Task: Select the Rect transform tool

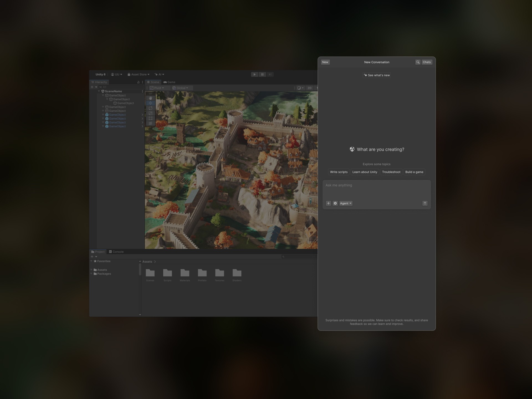Action: point(150,118)
